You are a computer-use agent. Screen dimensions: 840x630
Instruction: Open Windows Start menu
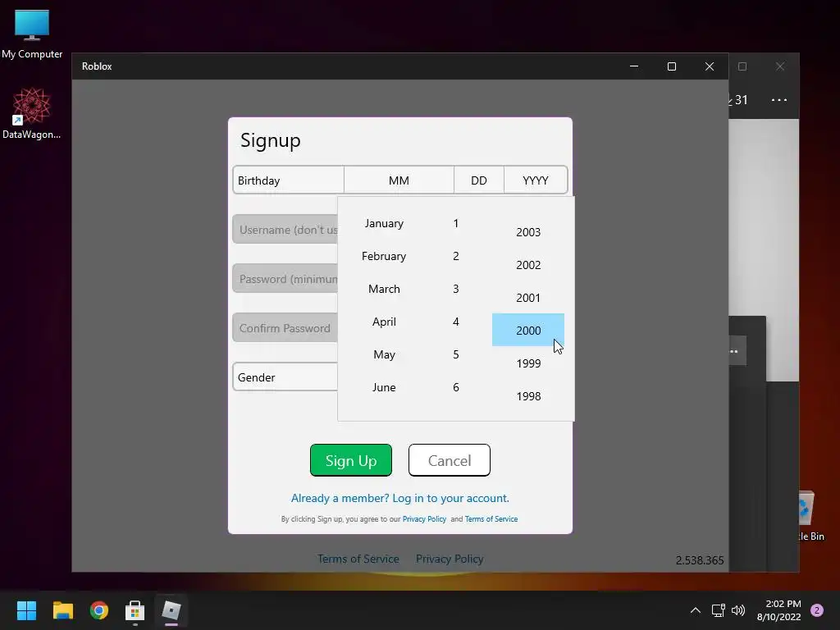click(x=26, y=610)
